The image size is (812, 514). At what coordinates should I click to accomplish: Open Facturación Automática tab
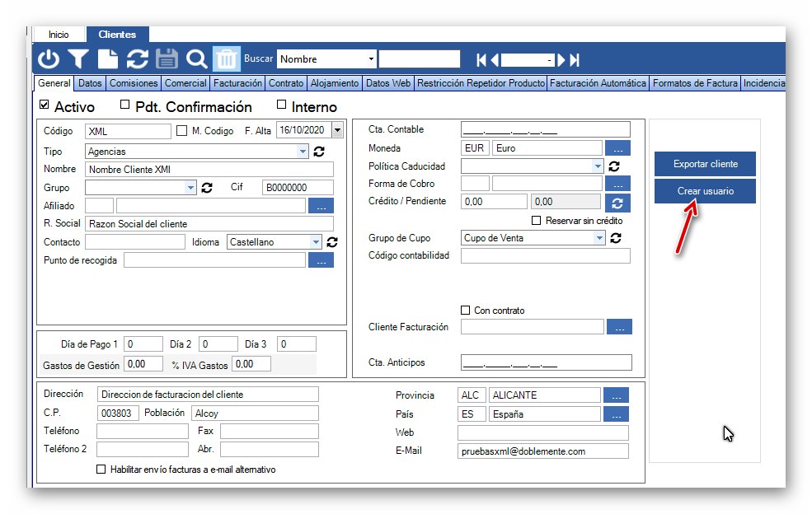tap(598, 83)
